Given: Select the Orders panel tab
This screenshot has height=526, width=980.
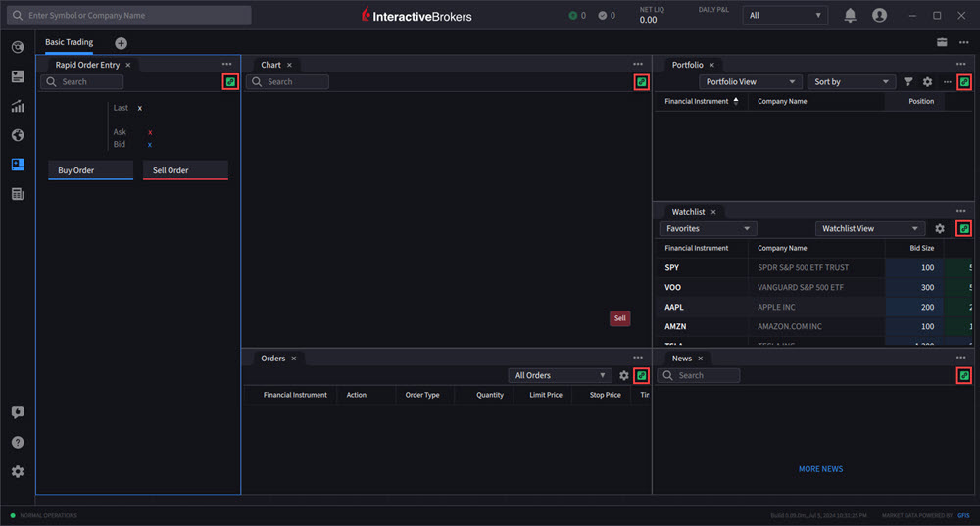Looking at the screenshot, I should pos(273,358).
